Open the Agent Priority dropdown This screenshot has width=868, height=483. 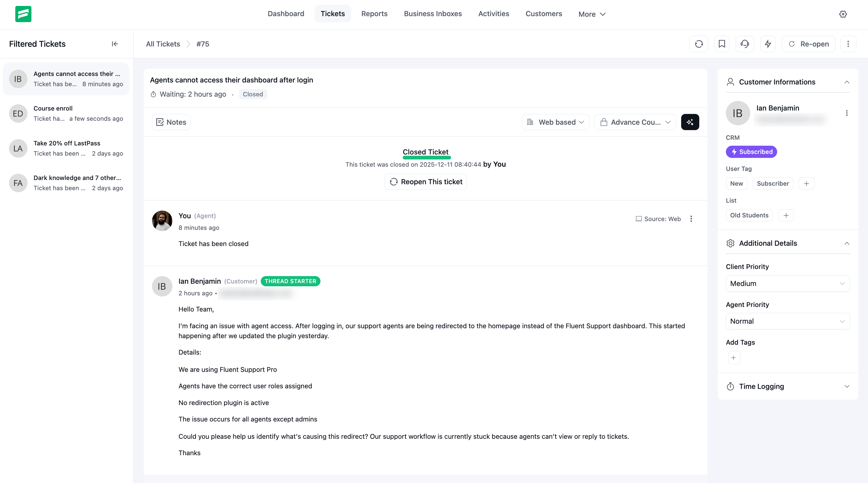pos(788,321)
